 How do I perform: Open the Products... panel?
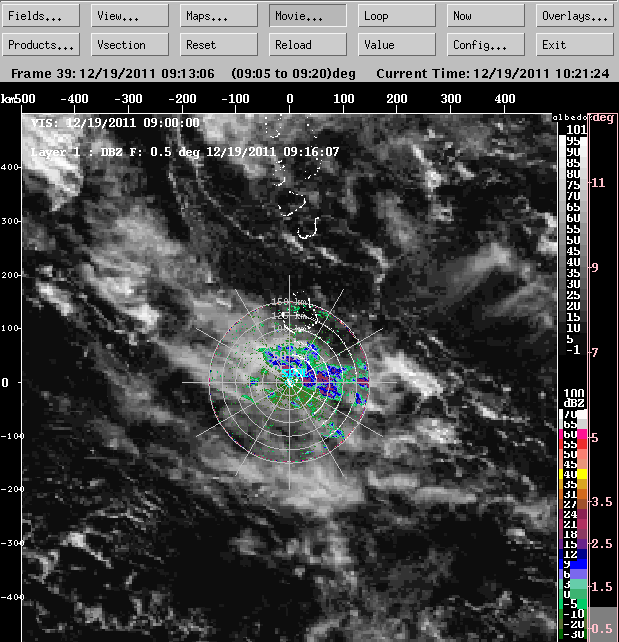[x=42, y=45]
